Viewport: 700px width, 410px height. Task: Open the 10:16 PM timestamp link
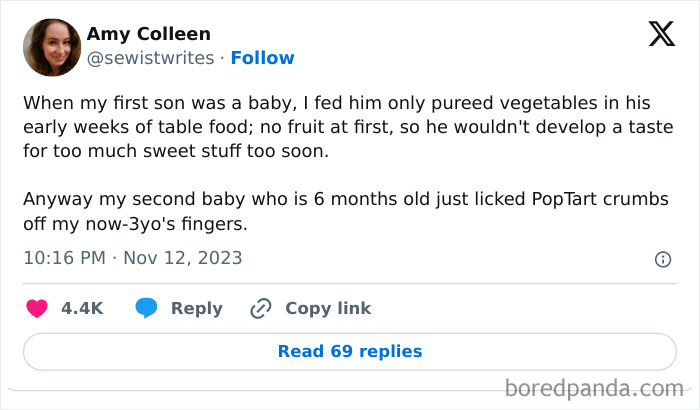click(66, 258)
